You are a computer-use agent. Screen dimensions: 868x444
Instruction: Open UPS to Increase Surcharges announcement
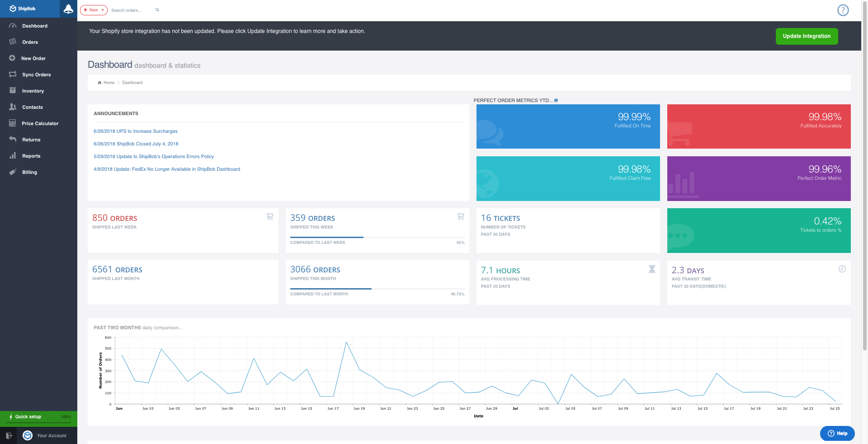135,131
